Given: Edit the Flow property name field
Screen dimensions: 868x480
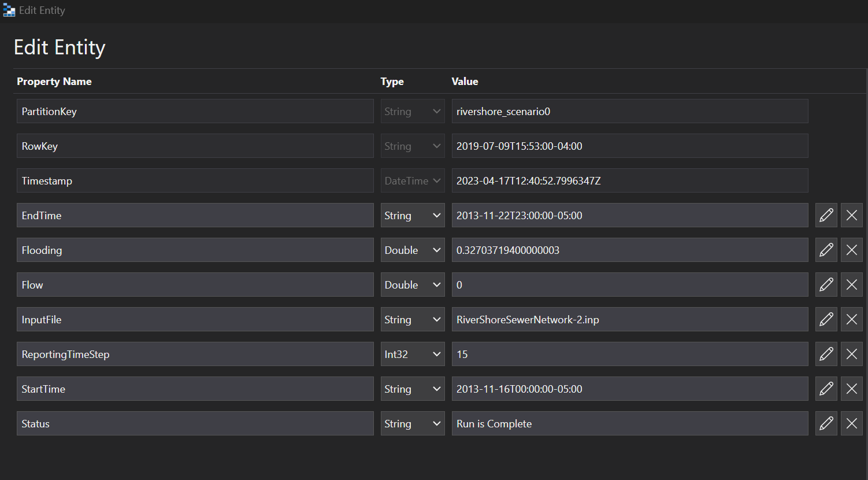Looking at the screenshot, I should (195, 285).
